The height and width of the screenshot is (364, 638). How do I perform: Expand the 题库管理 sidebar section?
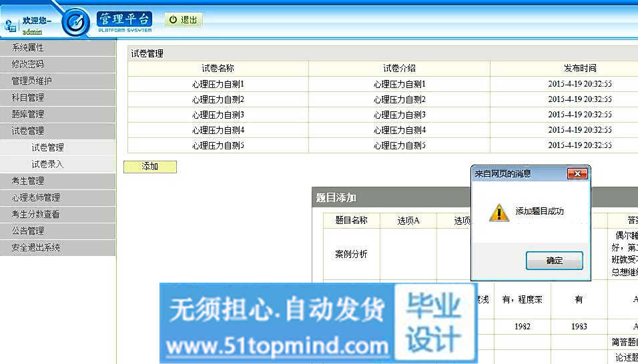[28, 115]
